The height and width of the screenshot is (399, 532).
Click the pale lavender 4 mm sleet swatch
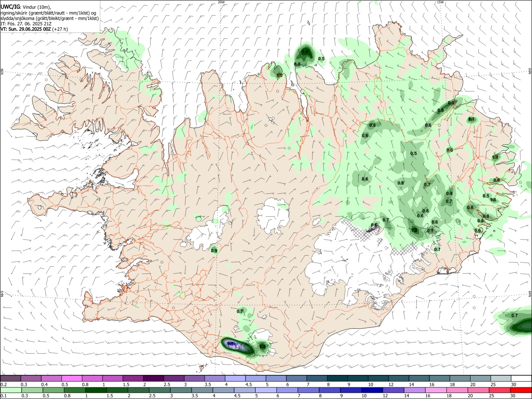click(235, 378)
